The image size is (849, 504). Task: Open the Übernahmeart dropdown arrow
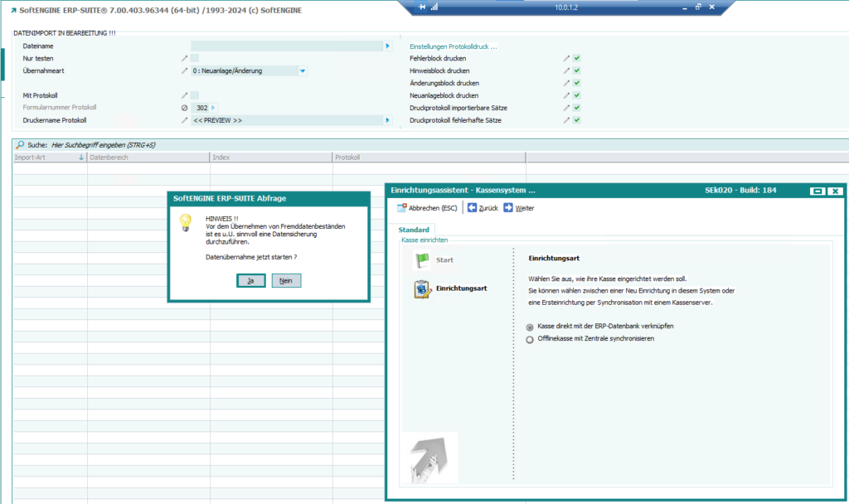pyautogui.click(x=303, y=70)
